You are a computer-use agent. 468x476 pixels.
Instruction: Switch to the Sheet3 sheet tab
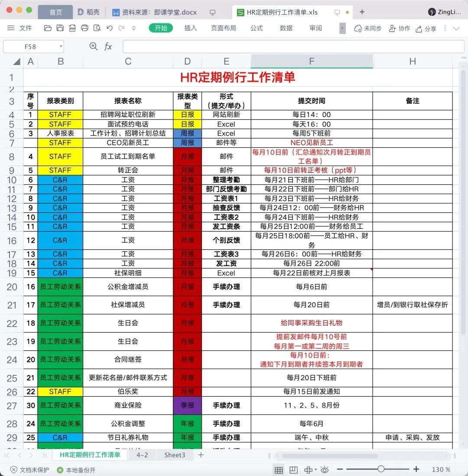(x=175, y=455)
